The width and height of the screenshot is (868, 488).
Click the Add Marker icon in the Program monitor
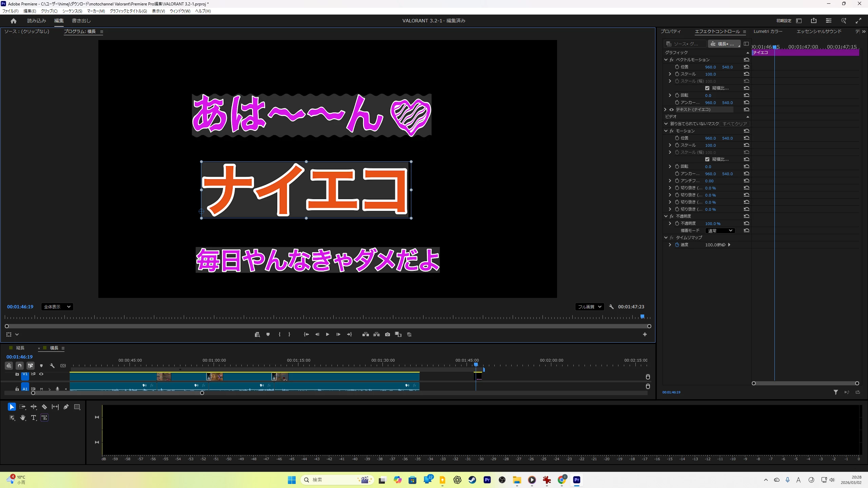click(268, 334)
